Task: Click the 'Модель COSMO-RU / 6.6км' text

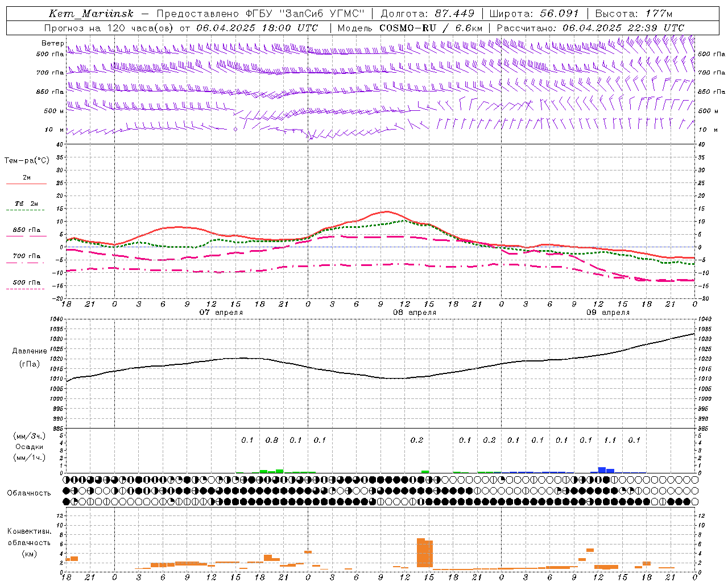Action: pyautogui.click(x=410, y=28)
